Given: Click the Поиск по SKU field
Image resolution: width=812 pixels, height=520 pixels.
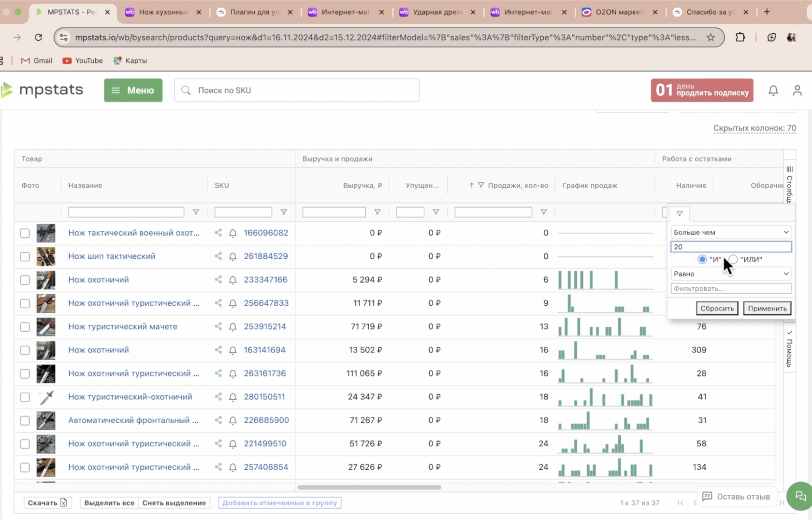Looking at the screenshot, I should click(x=297, y=90).
